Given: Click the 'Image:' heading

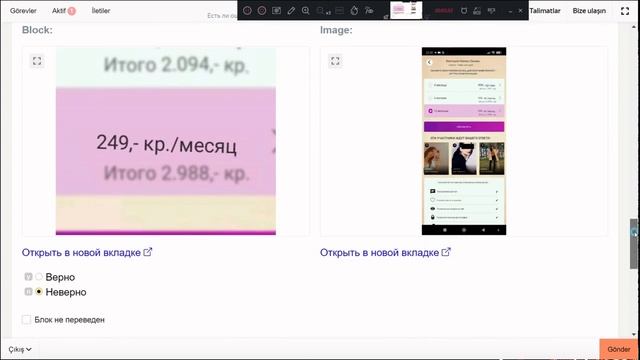Looking at the screenshot, I should [336, 30].
